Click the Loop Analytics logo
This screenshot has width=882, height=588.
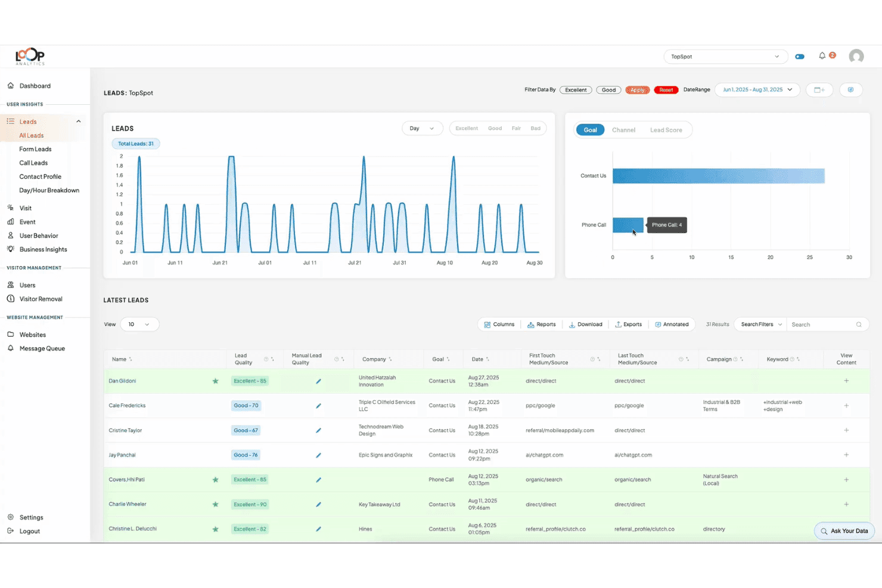pos(30,57)
